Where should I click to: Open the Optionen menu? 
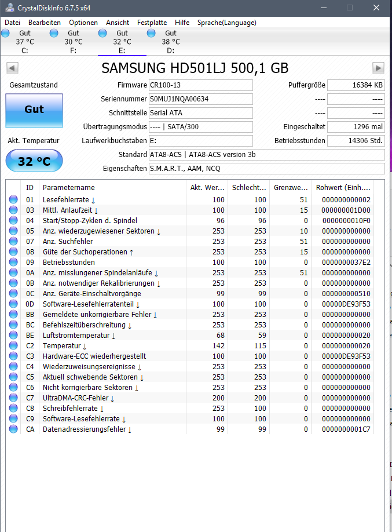point(83,23)
